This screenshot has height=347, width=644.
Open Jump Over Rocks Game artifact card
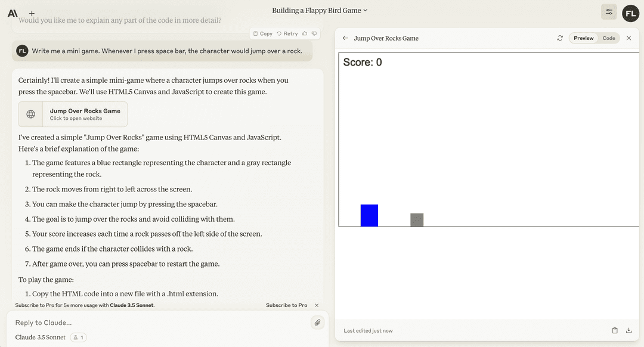tap(73, 114)
